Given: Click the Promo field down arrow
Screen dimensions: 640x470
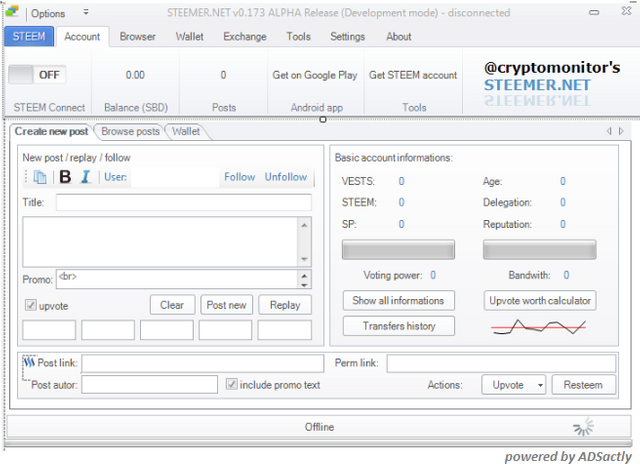Looking at the screenshot, I should click(304, 284).
